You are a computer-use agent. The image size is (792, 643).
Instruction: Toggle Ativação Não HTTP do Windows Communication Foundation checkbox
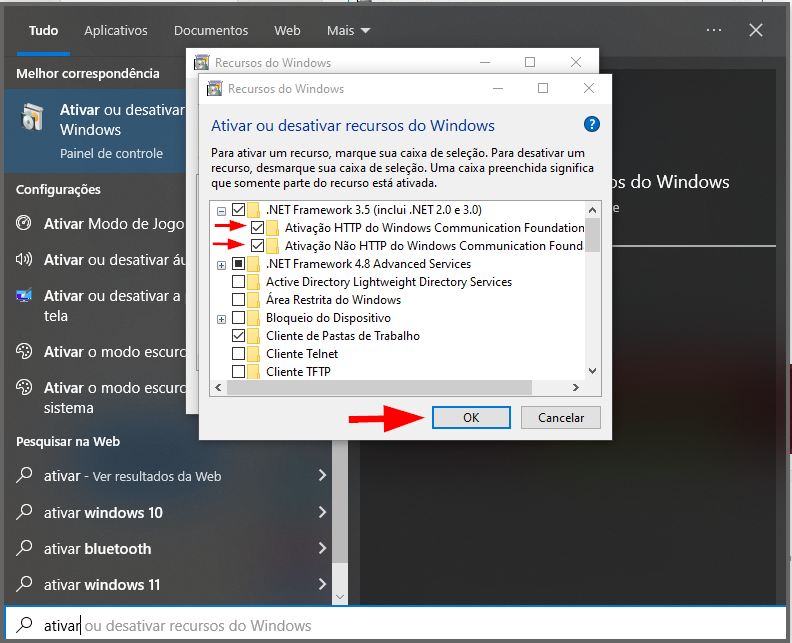[257, 245]
